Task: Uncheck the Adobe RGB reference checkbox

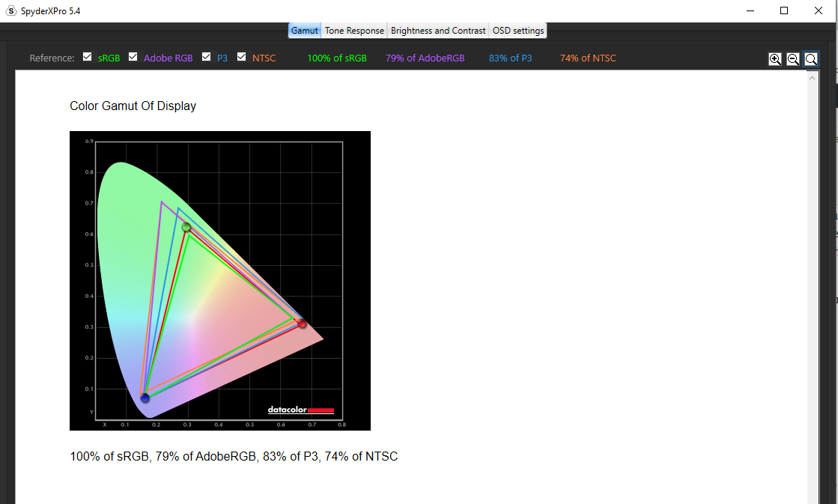Action: [x=133, y=57]
